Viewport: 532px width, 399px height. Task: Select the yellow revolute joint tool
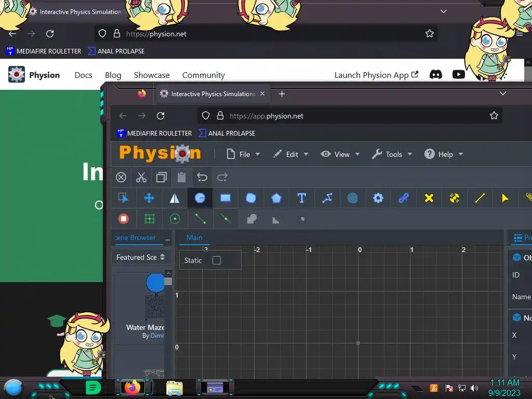click(x=454, y=198)
